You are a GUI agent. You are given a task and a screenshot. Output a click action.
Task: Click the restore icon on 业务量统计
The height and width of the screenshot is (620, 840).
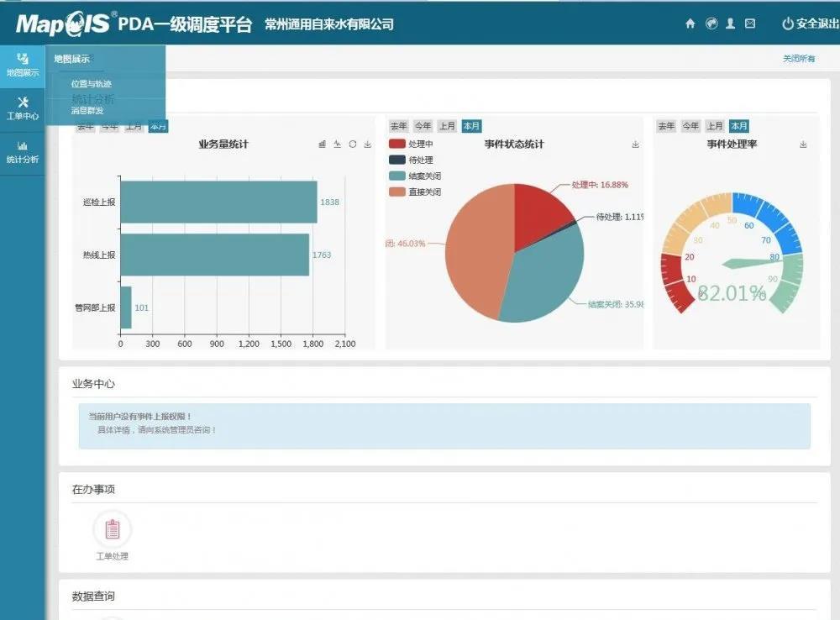[x=352, y=144]
